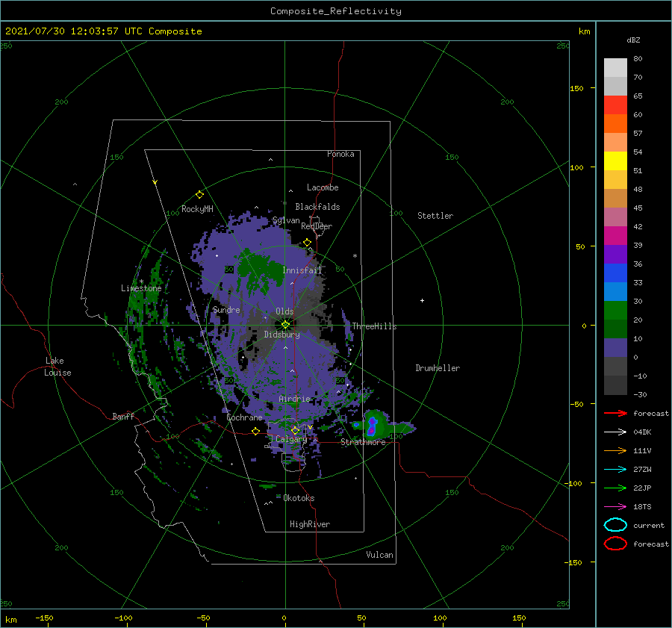Select the 39 dBZ purple legend swatch
672x628 pixels.
[615, 254]
